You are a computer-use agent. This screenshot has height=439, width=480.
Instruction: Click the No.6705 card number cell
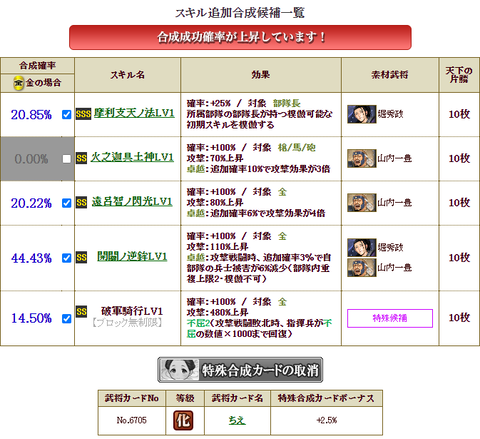pyautogui.click(x=132, y=420)
